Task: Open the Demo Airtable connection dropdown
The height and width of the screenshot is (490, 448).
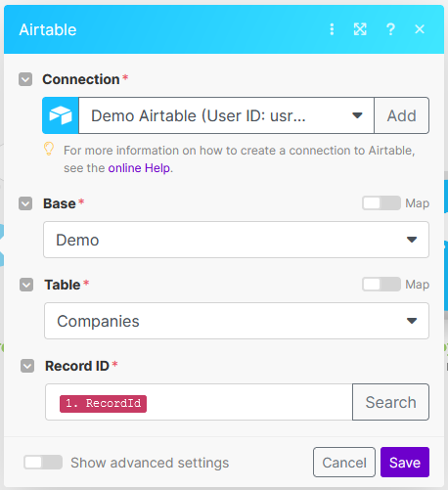Action: tap(226, 115)
